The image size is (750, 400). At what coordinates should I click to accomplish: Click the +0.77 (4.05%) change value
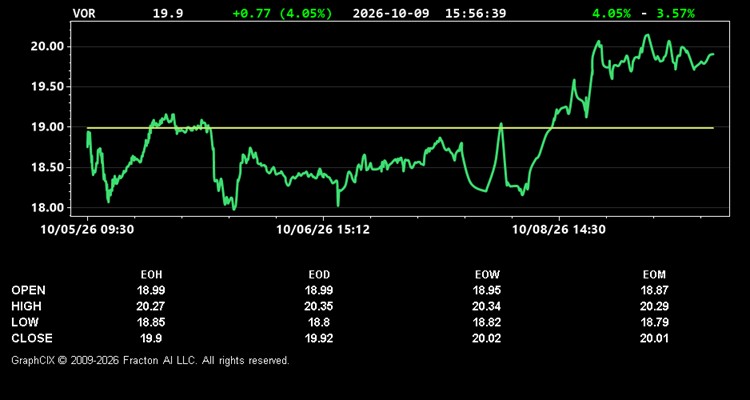[x=282, y=13]
